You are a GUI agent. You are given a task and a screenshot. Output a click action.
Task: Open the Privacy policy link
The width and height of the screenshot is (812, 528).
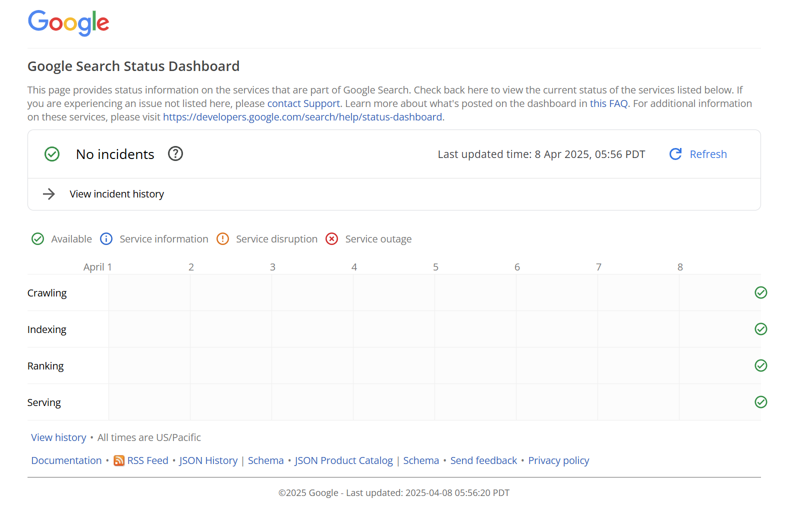click(558, 460)
